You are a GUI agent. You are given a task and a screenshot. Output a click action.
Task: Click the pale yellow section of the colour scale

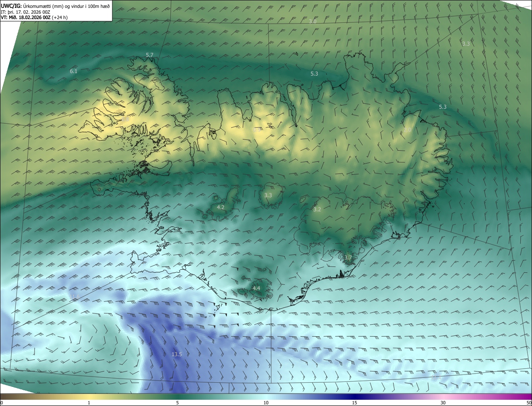point(89,396)
